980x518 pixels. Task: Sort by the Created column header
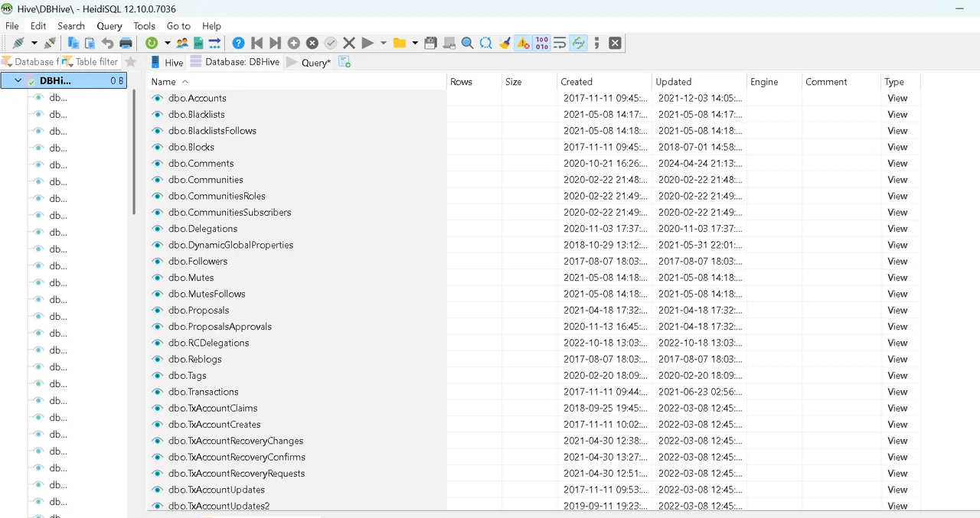pos(604,82)
